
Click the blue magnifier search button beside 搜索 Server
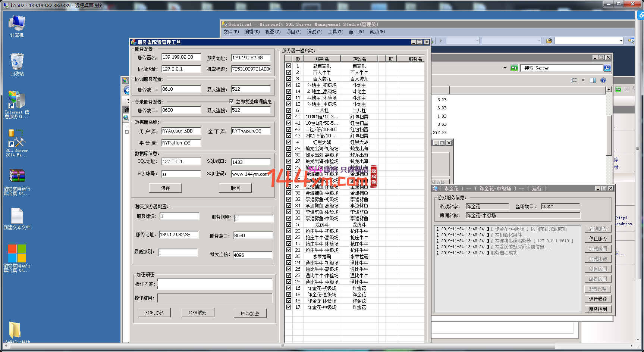pyautogui.click(x=607, y=68)
